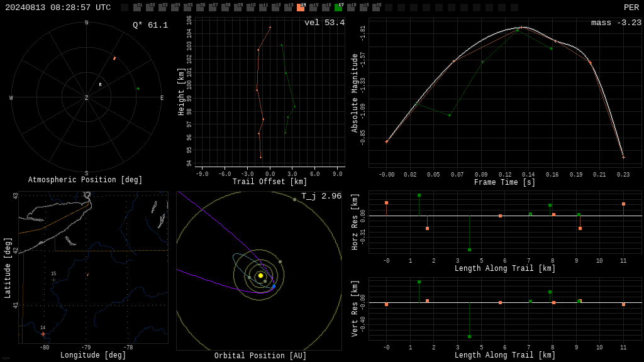Screen dimensions: 644x362
Task: Click the lowest green vertical residual point
Action: click(469, 337)
